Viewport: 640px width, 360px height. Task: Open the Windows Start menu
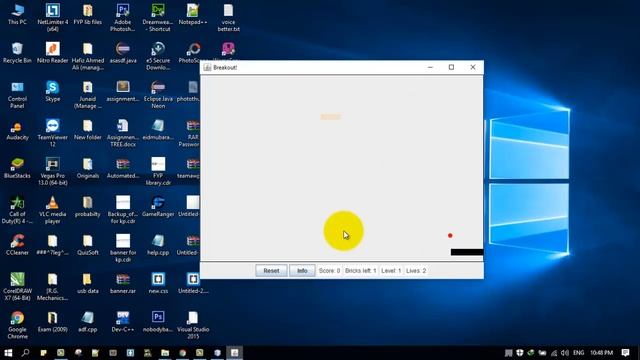[8, 353]
